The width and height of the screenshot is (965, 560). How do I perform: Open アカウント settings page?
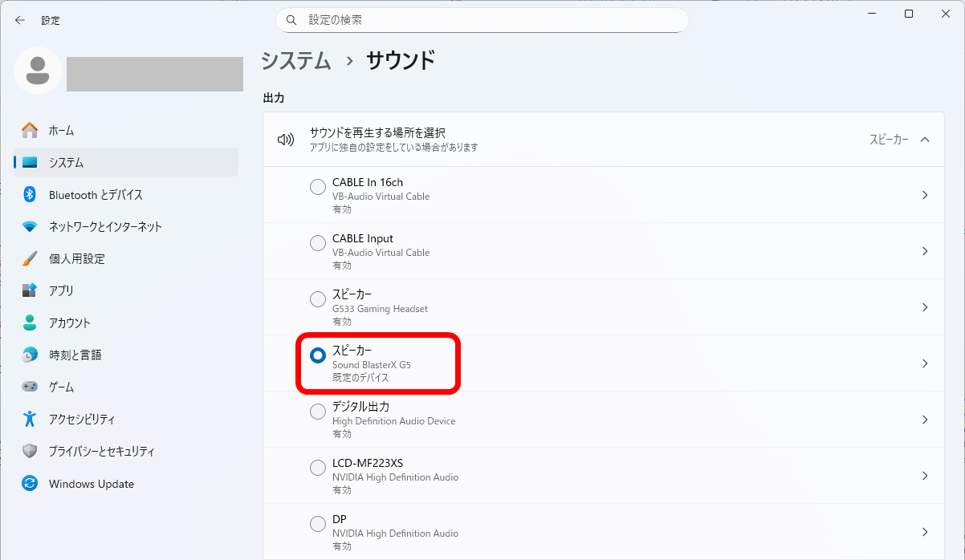coord(69,323)
